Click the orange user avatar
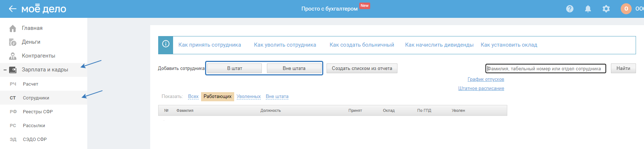 (x=626, y=9)
